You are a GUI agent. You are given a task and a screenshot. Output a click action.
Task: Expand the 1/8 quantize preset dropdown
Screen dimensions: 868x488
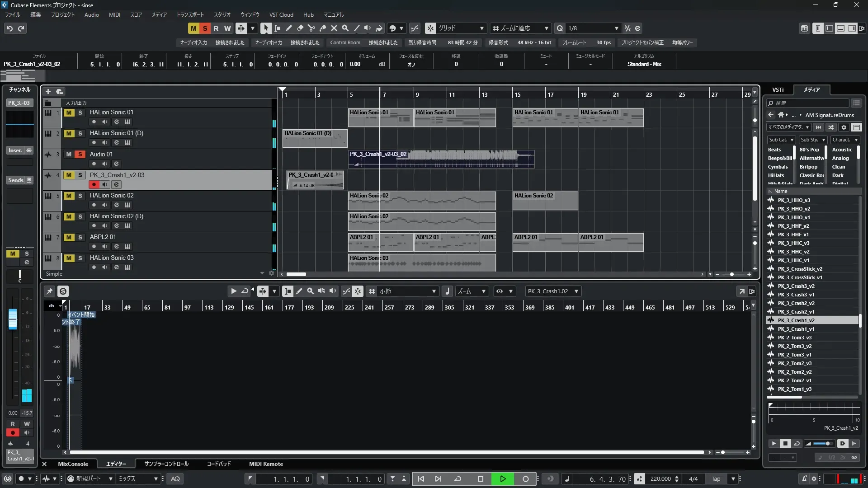point(616,28)
